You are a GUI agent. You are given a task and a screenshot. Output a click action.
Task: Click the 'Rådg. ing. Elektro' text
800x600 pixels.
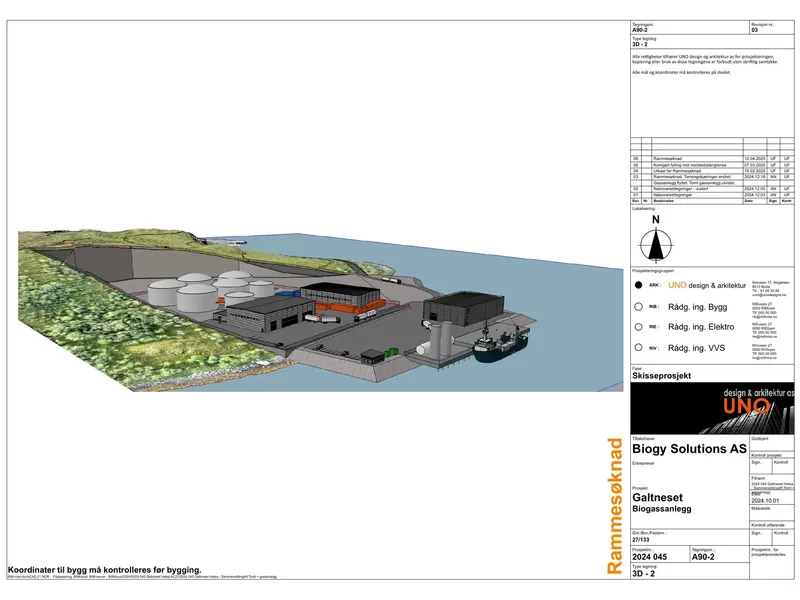coord(701,327)
